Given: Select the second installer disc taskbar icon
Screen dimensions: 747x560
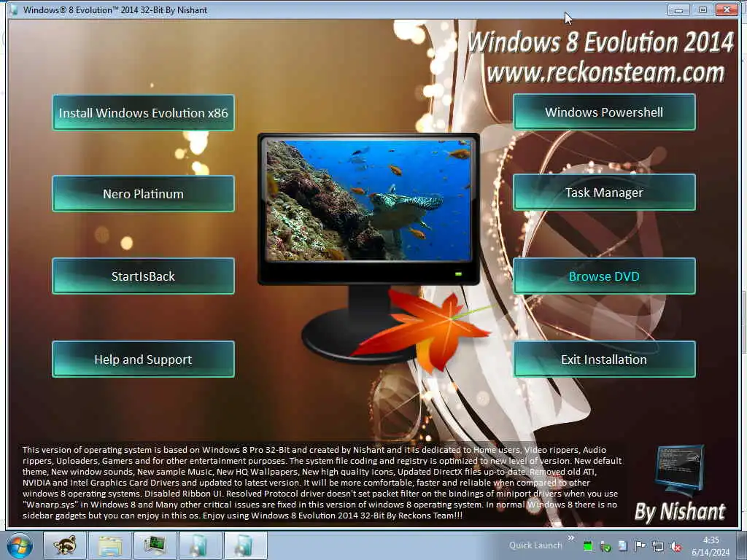Looking at the screenshot, I should pos(245,545).
